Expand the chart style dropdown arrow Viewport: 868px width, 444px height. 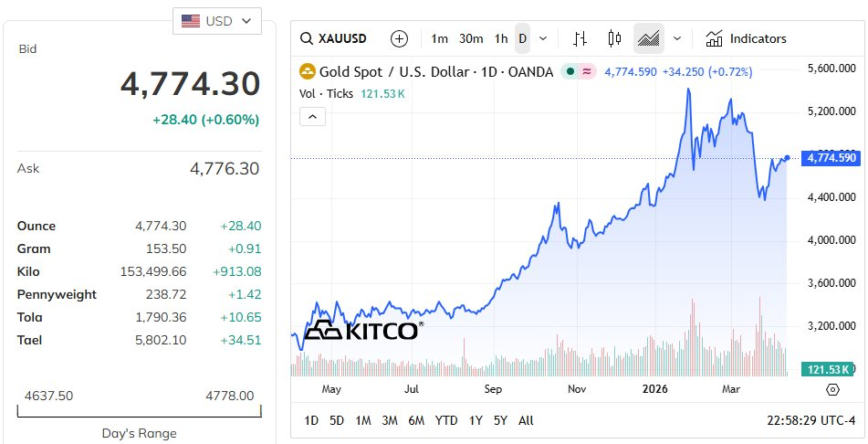[677, 38]
